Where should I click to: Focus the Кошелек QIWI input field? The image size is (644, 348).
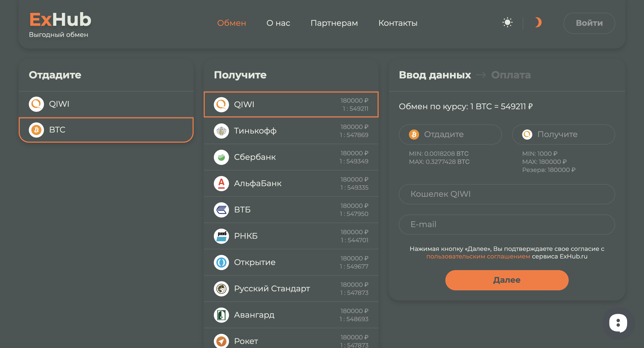(507, 194)
